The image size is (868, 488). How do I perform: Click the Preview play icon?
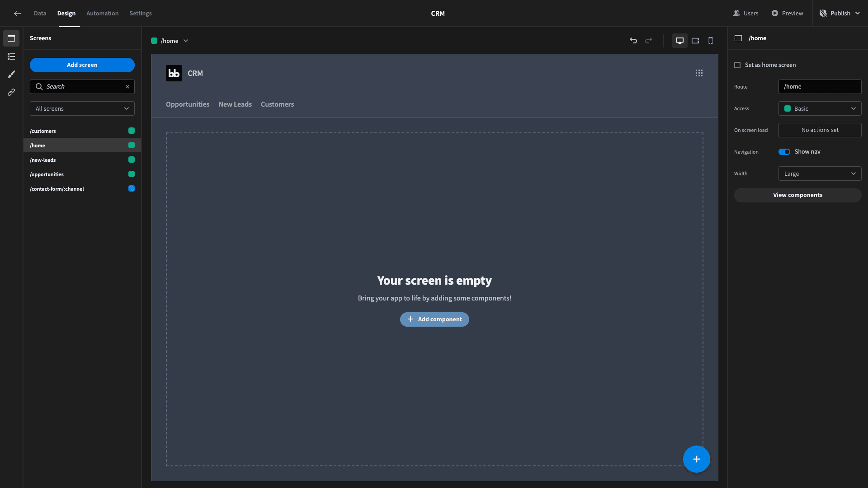[x=775, y=14]
